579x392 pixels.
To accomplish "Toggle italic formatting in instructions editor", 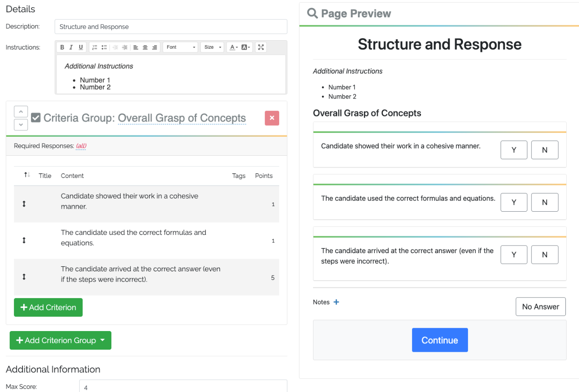I will click(71, 47).
